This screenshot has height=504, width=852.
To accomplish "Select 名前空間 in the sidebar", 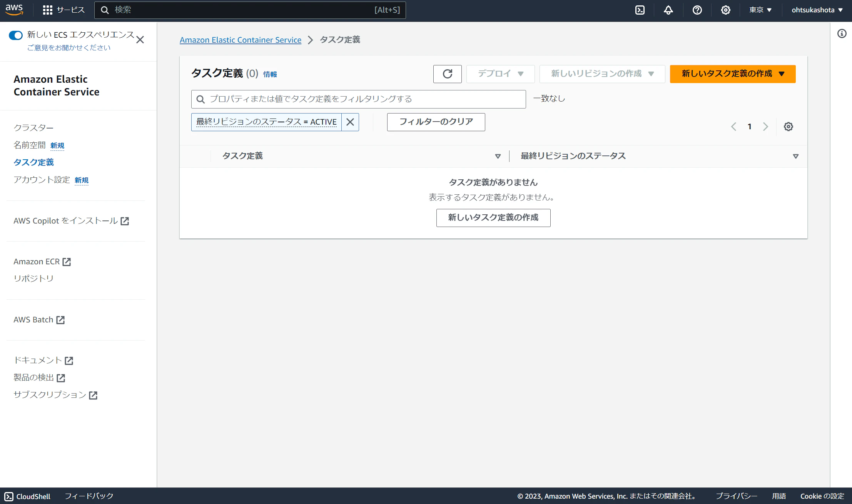I will coord(30,145).
